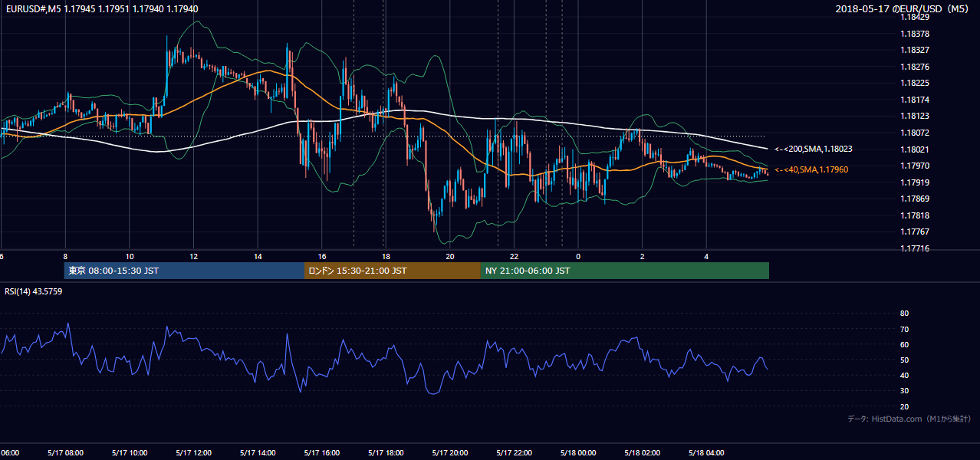
Task: Click RSI scale value 80
Action: click(904, 314)
